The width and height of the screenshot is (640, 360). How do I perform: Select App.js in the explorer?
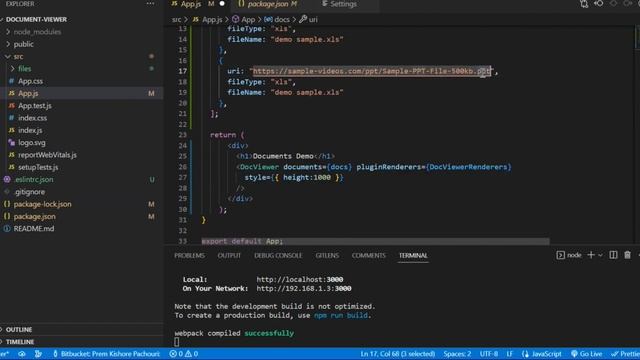(28, 93)
